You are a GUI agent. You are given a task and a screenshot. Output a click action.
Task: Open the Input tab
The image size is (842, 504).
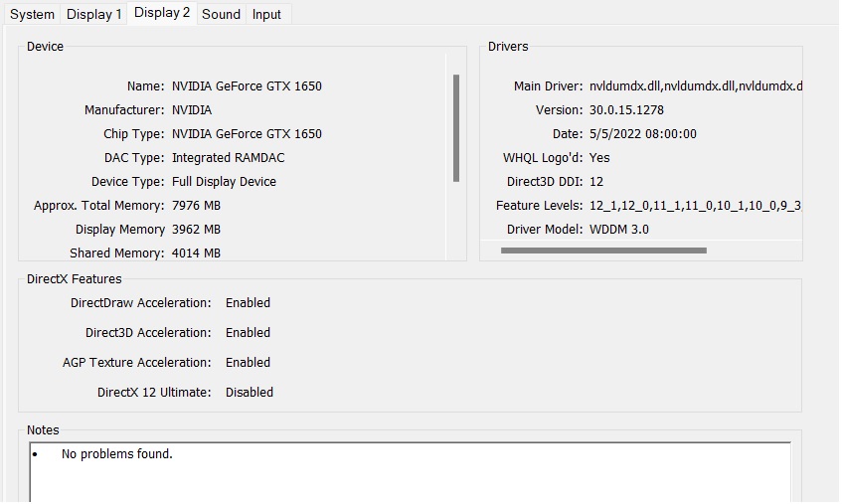(x=266, y=14)
